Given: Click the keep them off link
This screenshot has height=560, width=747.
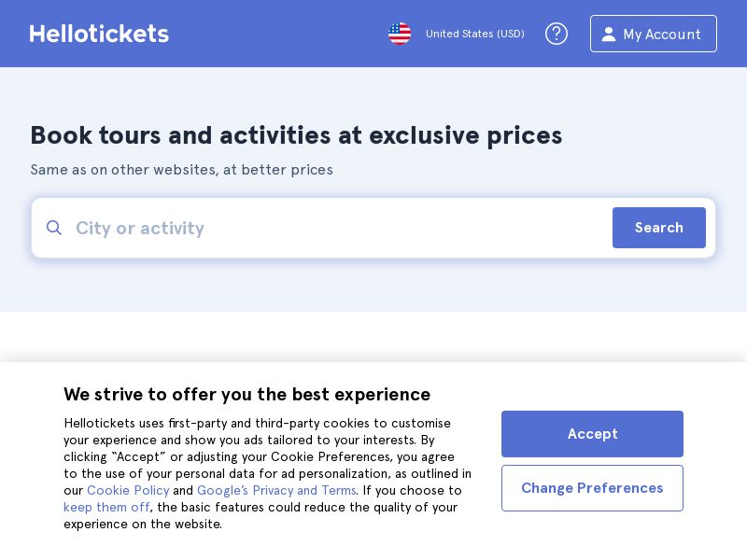Looking at the screenshot, I should (x=106, y=507).
